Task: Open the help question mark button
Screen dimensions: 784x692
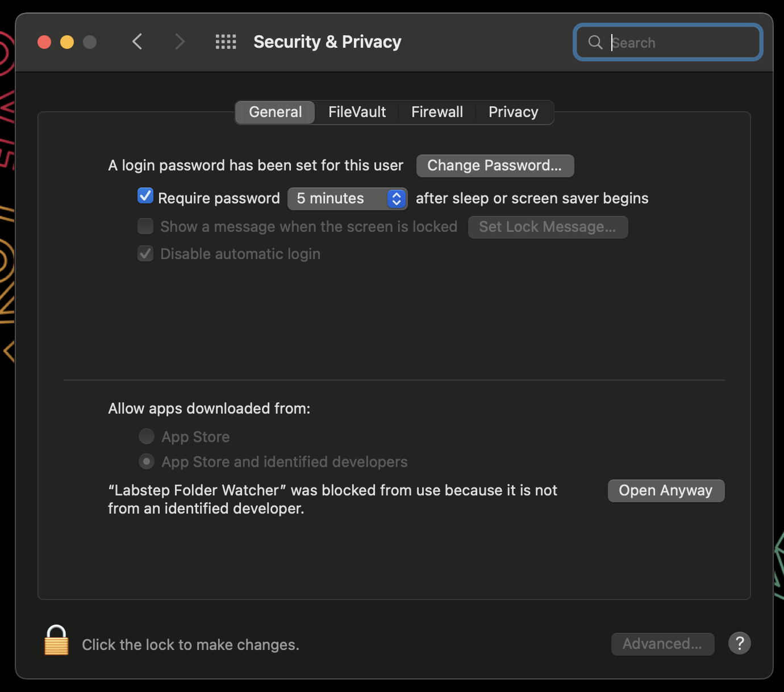Action: [x=739, y=643]
